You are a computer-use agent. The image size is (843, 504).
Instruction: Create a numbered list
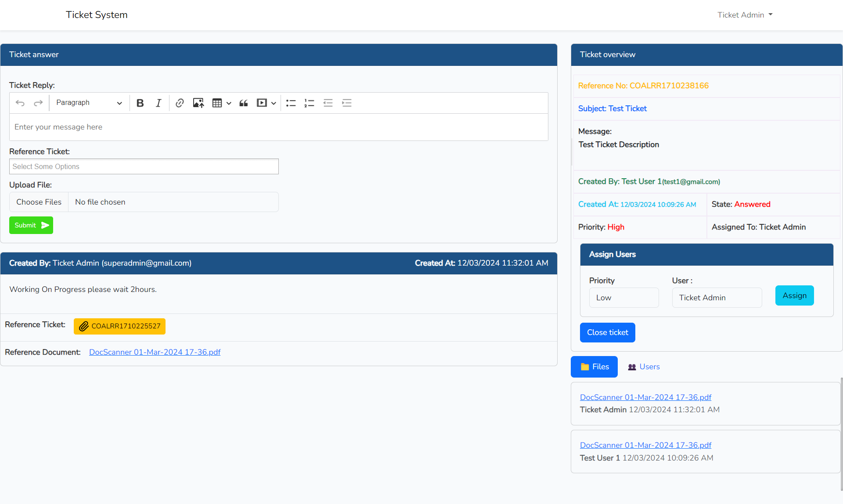(309, 103)
